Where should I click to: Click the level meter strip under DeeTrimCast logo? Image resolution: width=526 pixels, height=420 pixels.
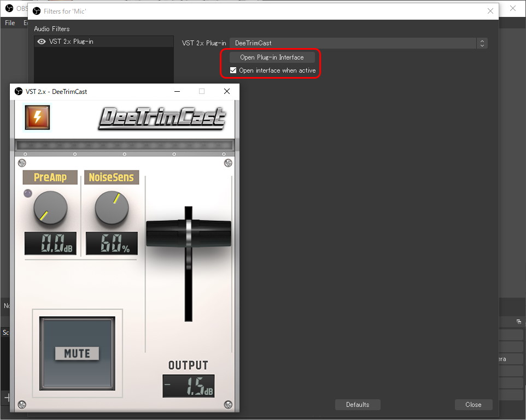pyautogui.click(x=125, y=145)
